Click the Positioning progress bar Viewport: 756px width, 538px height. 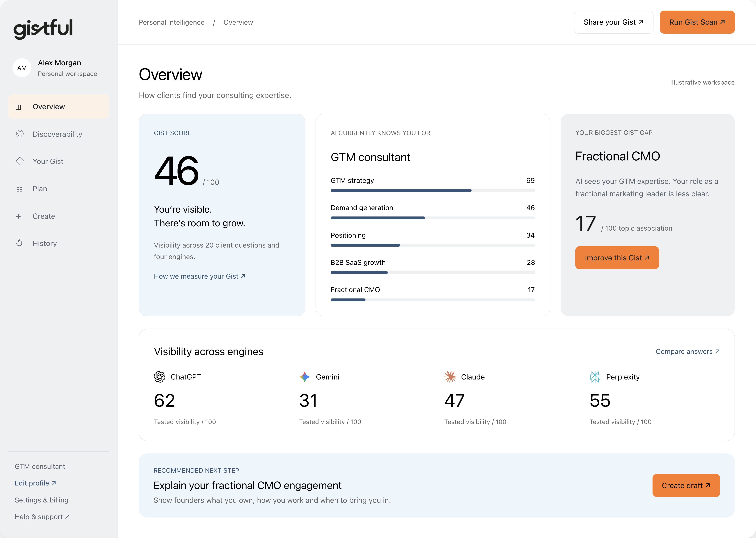(433, 245)
